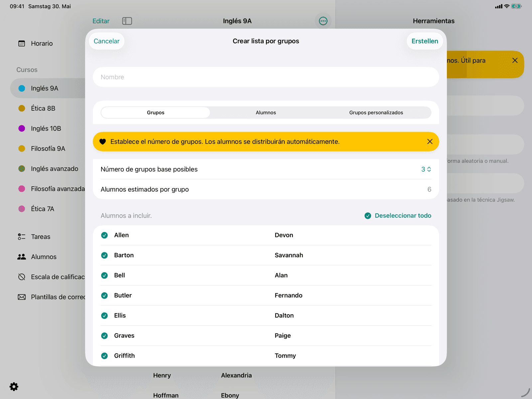
Task: Click the Dalton name in Ellis row
Action: pyautogui.click(x=284, y=316)
